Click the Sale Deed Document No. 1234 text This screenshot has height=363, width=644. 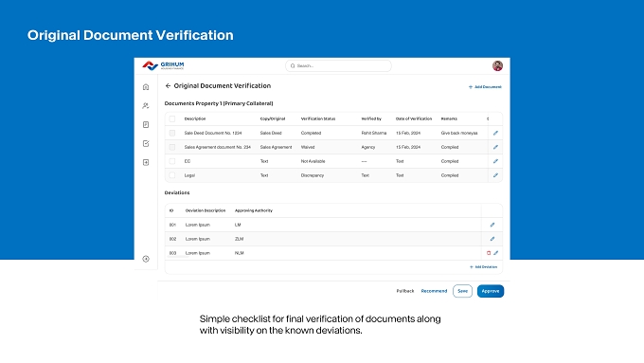(x=213, y=133)
